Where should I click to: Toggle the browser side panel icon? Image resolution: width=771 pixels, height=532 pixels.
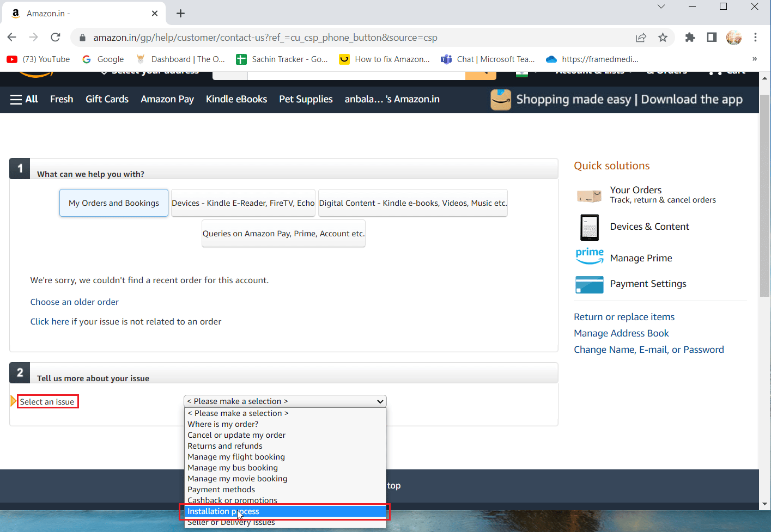[x=712, y=37]
